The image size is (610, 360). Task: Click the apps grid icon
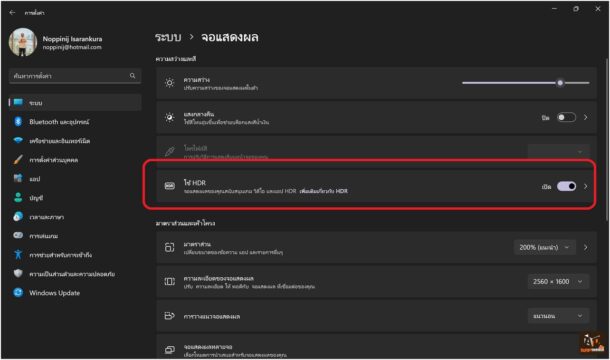coord(18,178)
